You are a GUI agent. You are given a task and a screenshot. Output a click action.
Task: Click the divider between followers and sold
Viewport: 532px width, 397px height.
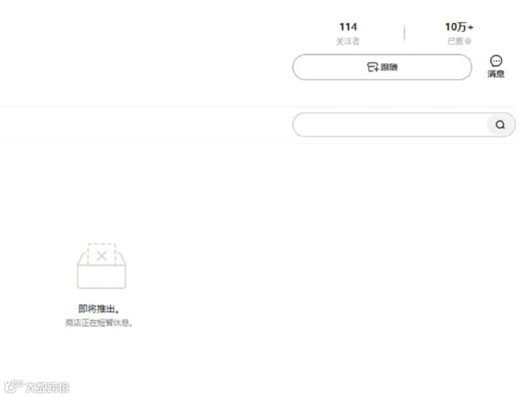pos(404,33)
